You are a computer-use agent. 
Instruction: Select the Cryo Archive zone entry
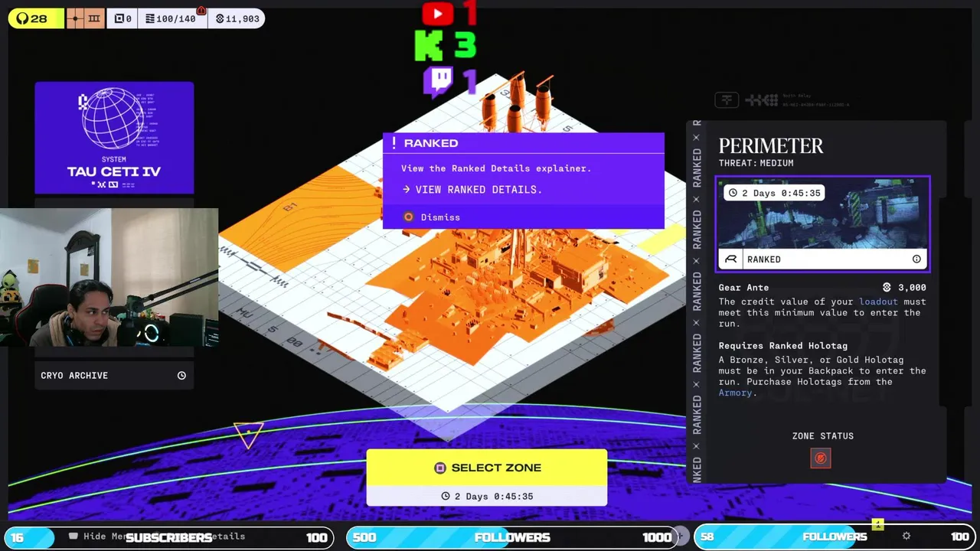[114, 375]
